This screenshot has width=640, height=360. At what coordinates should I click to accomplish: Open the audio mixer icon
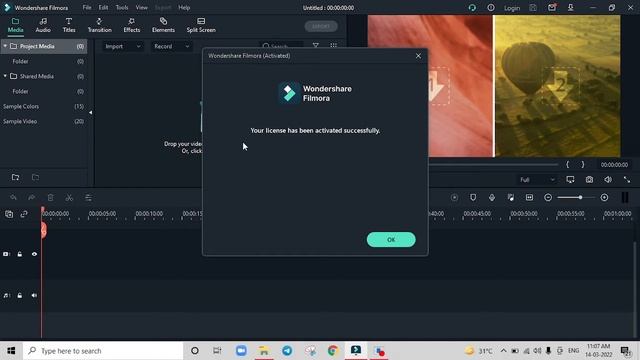(x=511, y=198)
